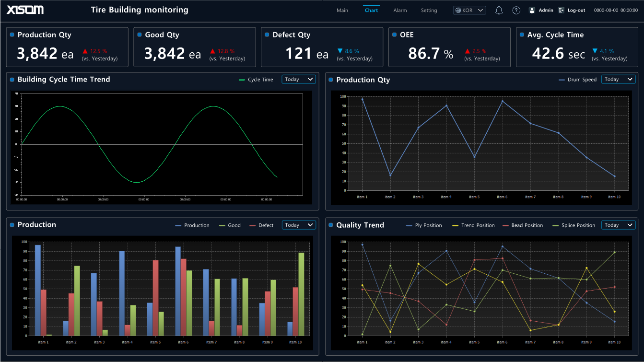644x362 pixels.
Task: Click the red up arrow in OEE card
Action: click(x=468, y=51)
